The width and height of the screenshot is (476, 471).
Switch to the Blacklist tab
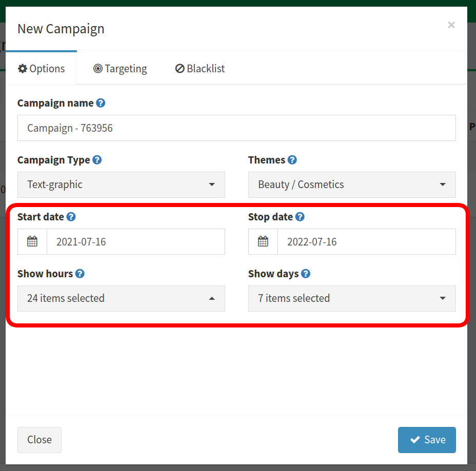200,69
